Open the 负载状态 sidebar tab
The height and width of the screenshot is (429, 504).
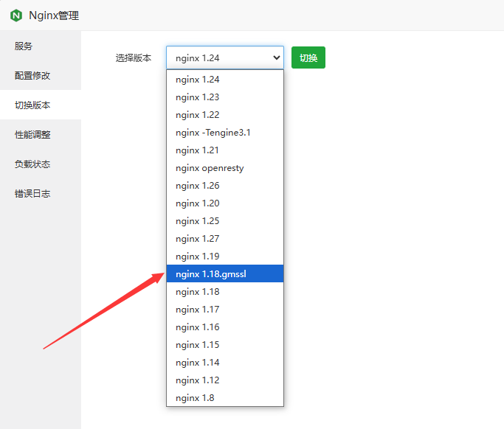click(41, 164)
